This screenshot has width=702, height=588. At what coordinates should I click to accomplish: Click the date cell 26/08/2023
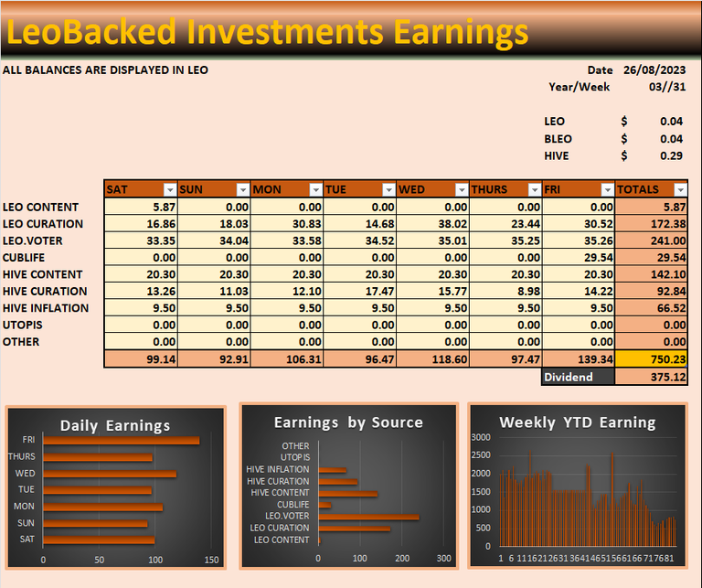(654, 70)
